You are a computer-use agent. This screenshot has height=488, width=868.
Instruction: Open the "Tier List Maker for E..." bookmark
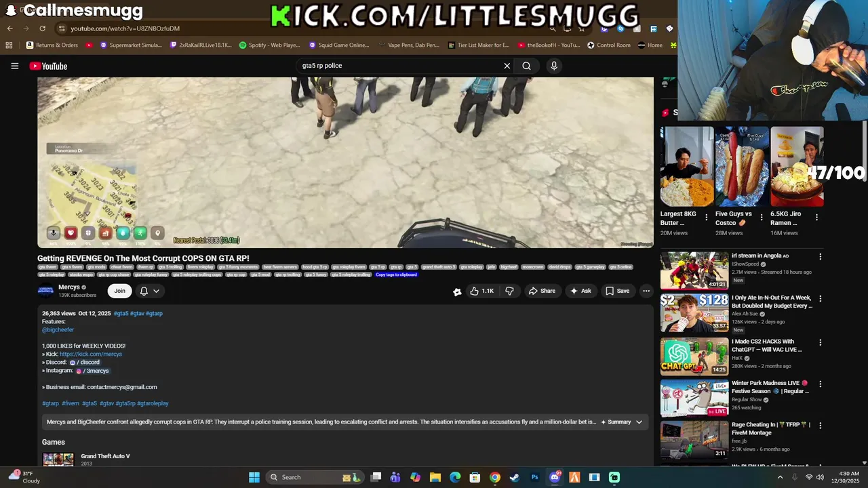pyautogui.click(x=479, y=45)
